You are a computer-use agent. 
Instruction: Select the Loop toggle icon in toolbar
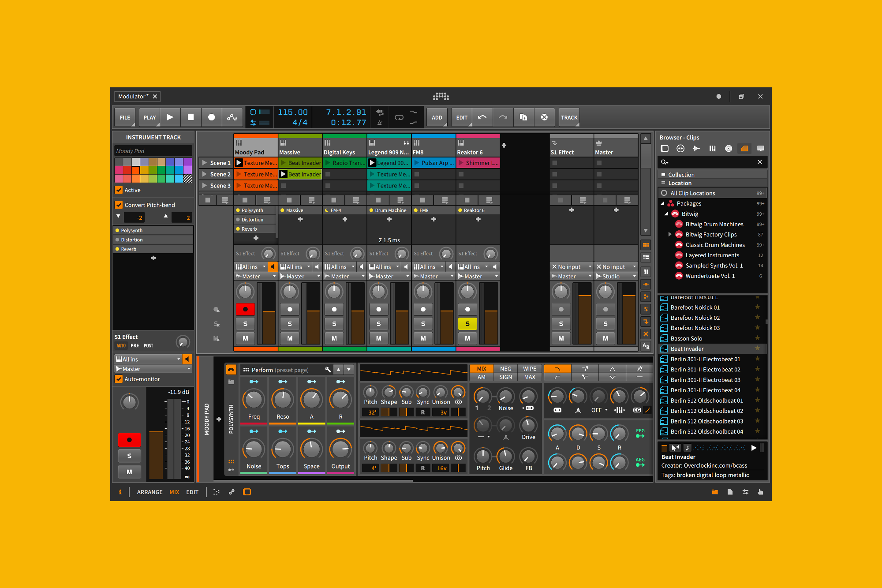click(401, 117)
